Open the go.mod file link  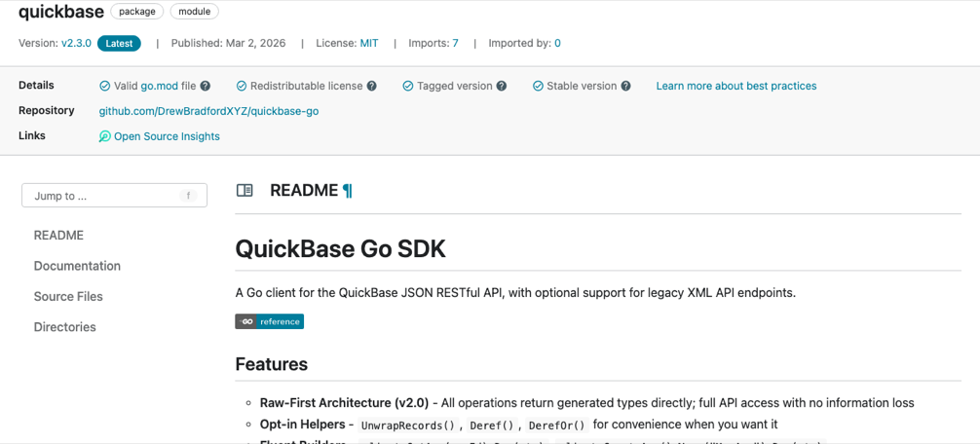pyautogui.click(x=159, y=87)
